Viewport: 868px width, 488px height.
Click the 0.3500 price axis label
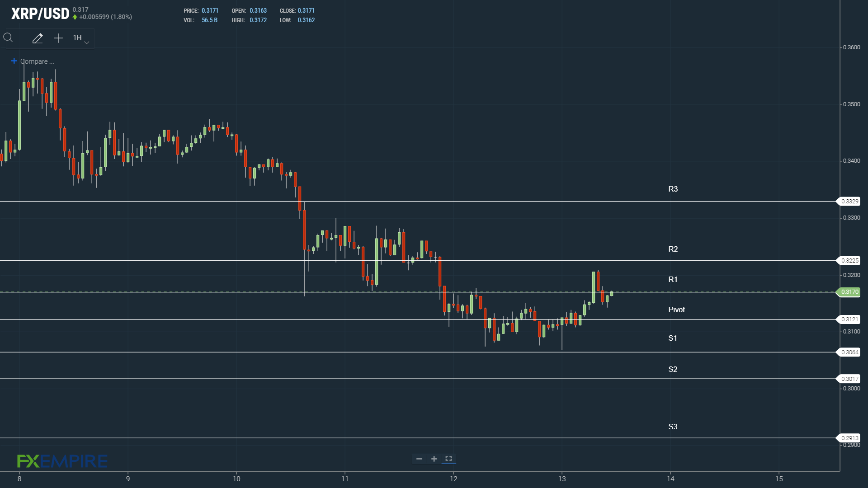click(851, 104)
